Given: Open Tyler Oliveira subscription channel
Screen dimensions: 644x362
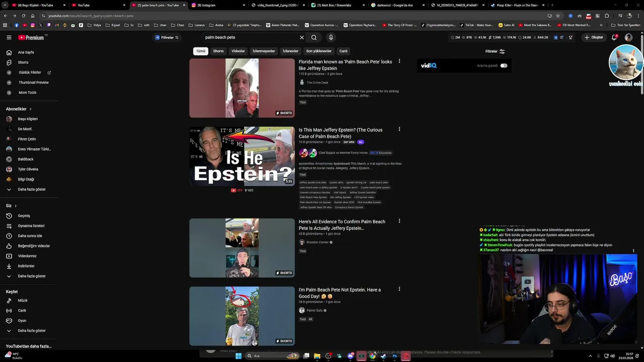Looking at the screenshot, I should pos(28,169).
